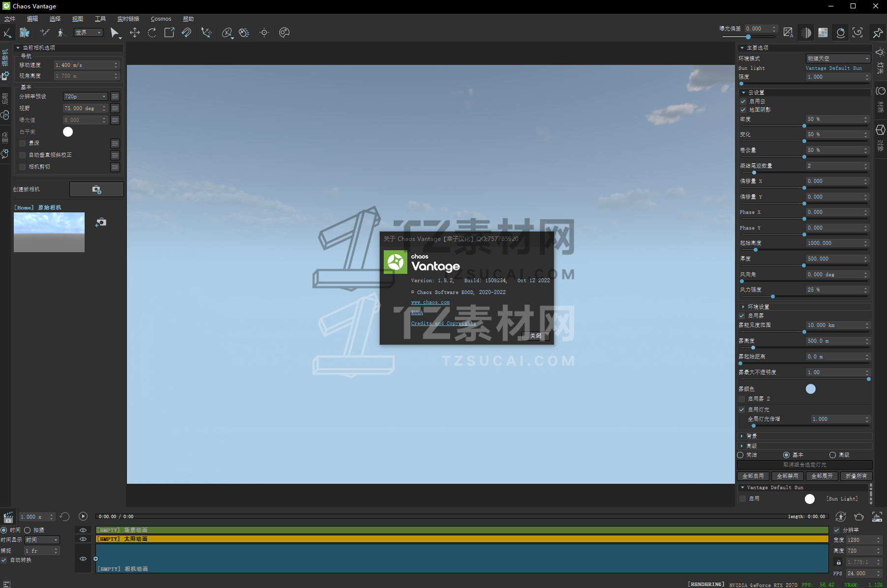Enable the 相机剪切 camera clipping checkbox

[x=22, y=167]
